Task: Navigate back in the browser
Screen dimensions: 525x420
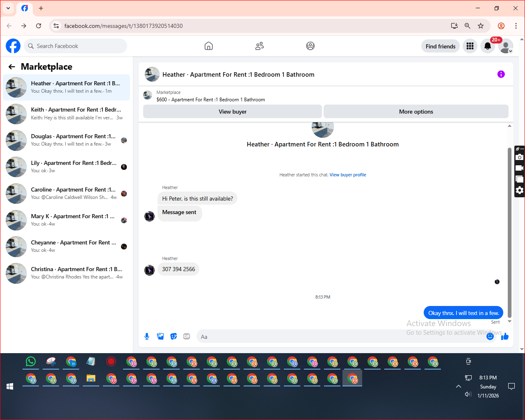Action: point(9,26)
